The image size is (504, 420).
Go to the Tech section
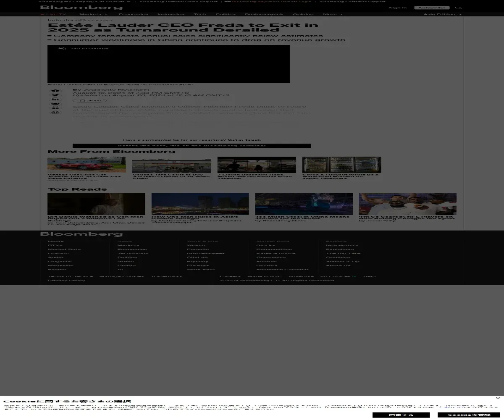[200, 14]
